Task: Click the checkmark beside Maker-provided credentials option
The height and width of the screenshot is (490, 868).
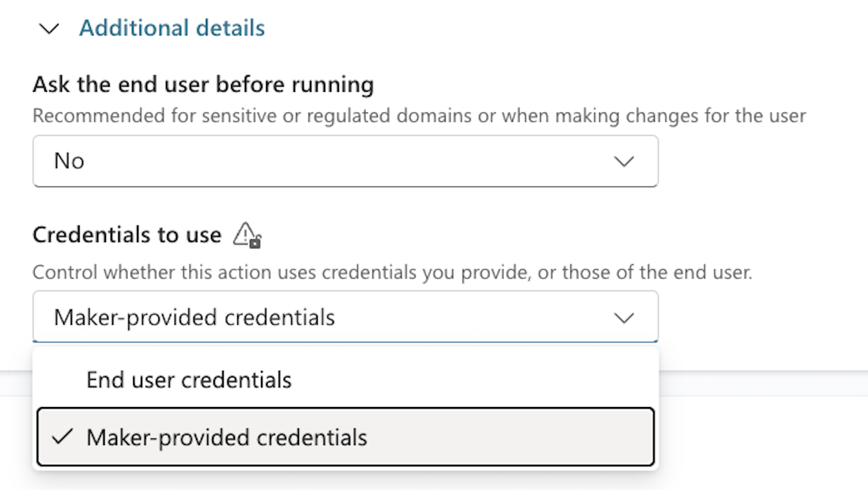Action: point(62,437)
